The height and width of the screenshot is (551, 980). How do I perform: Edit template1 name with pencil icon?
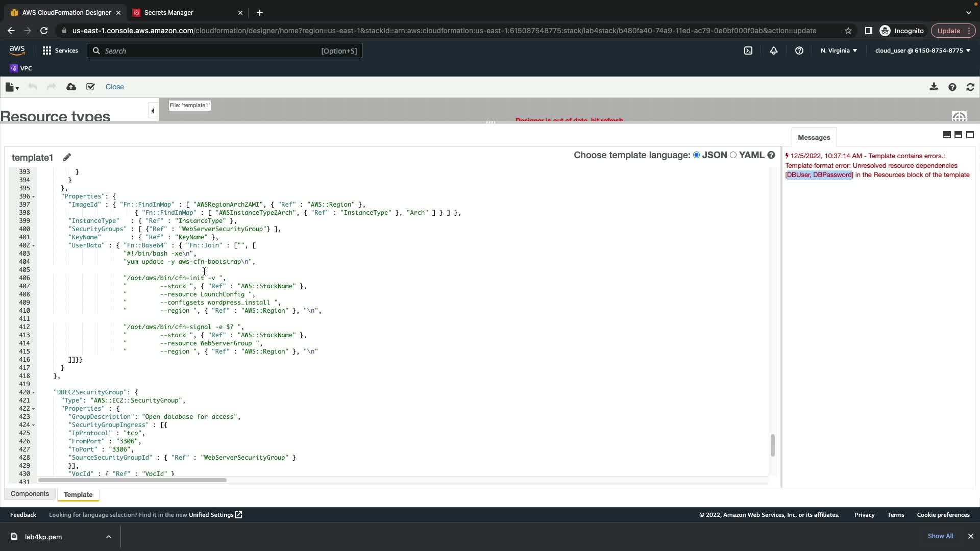(x=67, y=157)
